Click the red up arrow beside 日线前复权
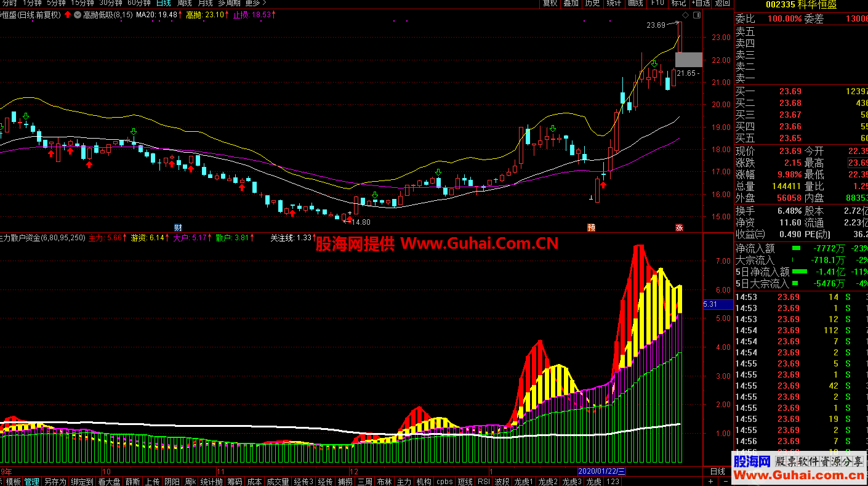The image size is (868, 486). (x=67, y=14)
